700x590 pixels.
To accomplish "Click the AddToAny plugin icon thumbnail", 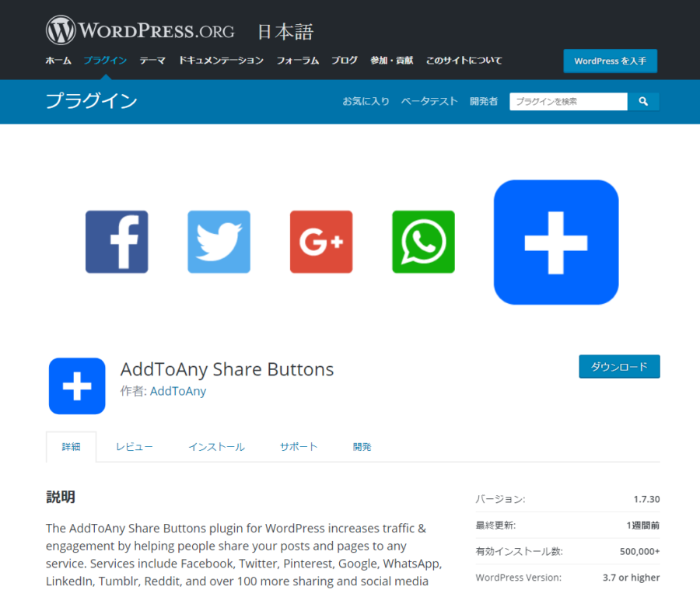I will (x=77, y=386).
